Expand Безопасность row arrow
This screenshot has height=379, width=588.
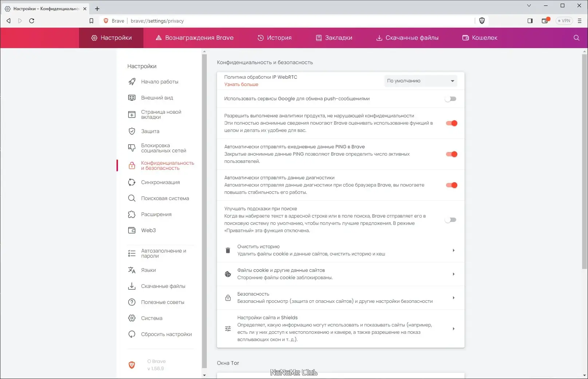pos(453,298)
